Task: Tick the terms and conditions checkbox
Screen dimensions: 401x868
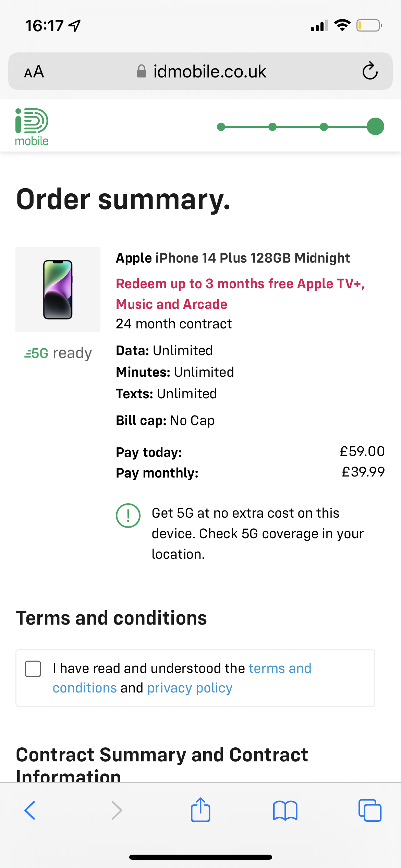Action: click(33, 669)
